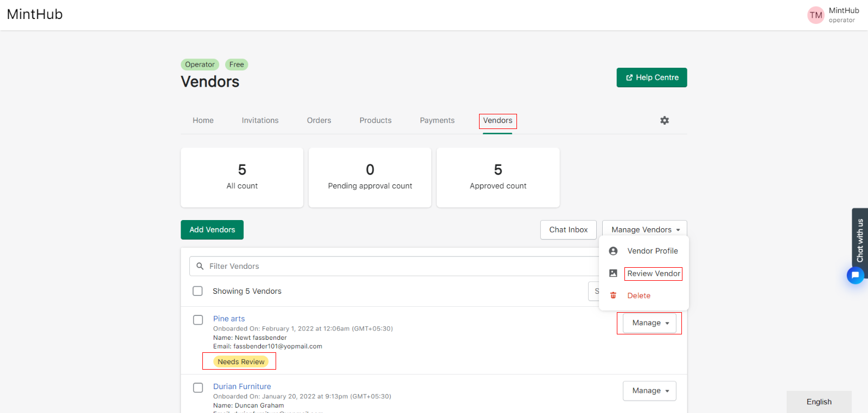This screenshot has height=413, width=868.
Task: Go to the Products tab
Action: pyautogui.click(x=375, y=120)
